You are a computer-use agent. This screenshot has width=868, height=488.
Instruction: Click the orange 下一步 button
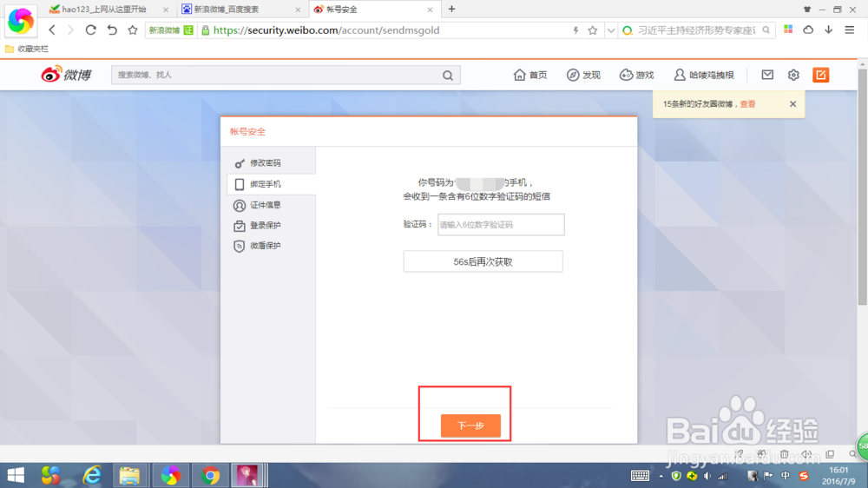[470, 425]
